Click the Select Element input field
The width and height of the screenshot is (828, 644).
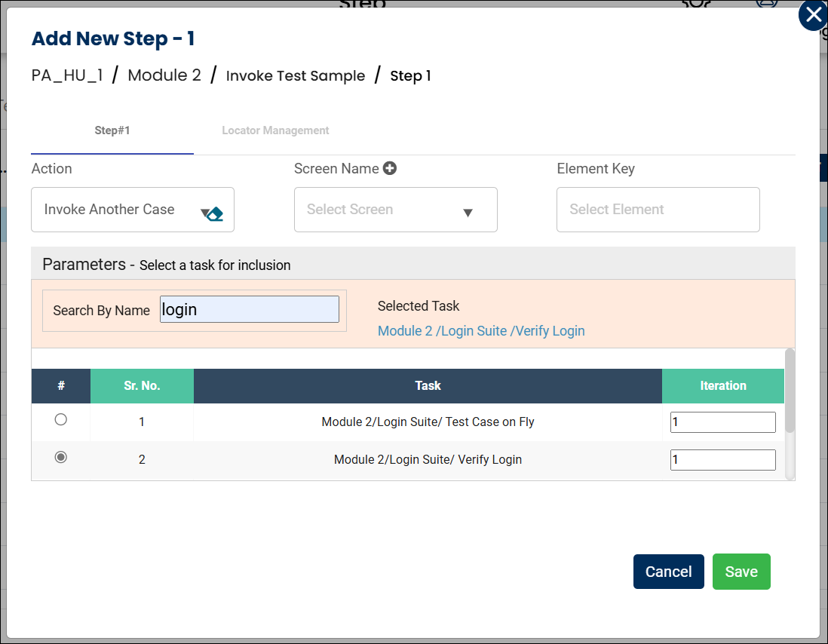(658, 210)
